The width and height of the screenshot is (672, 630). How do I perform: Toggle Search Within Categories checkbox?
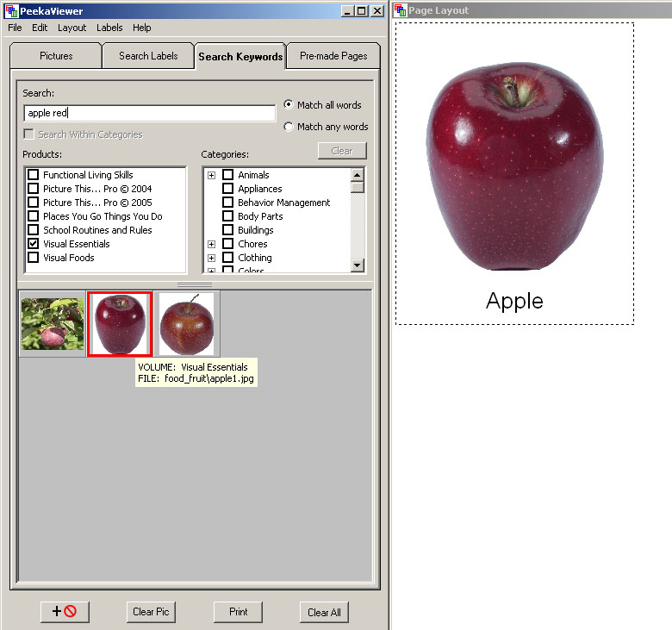click(28, 134)
